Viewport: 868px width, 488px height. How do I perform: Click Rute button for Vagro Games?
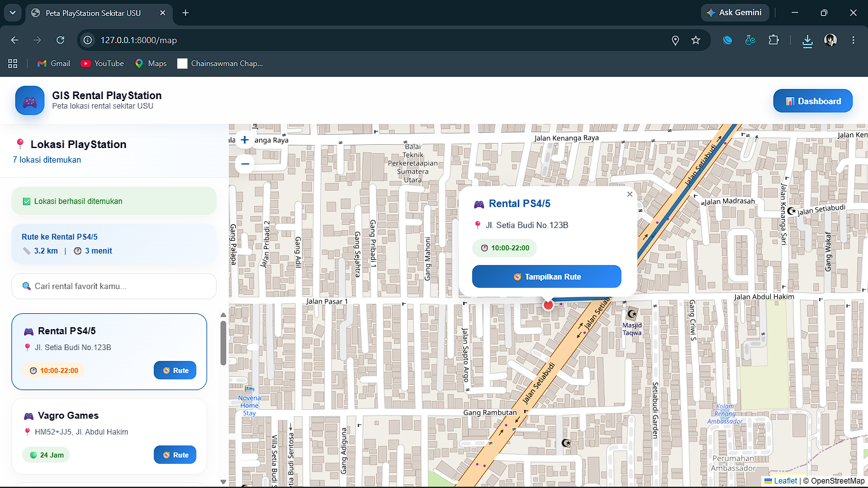pyautogui.click(x=175, y=455)
